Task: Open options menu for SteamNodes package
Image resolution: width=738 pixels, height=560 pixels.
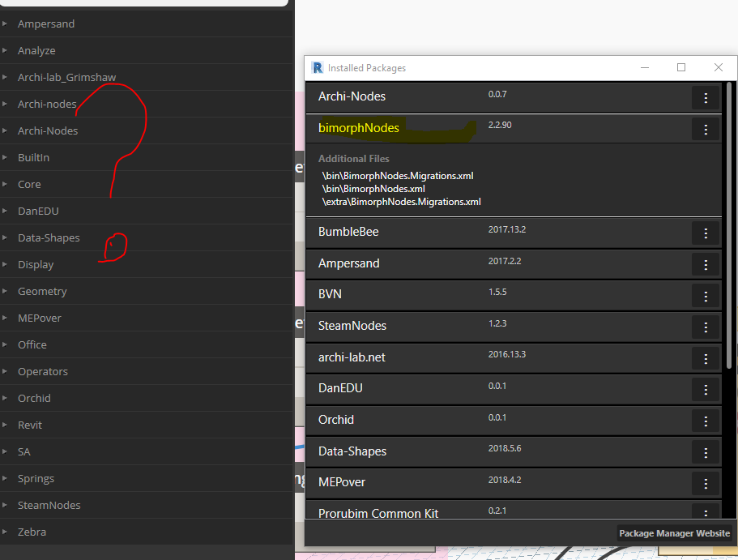Action: [705, 327]
